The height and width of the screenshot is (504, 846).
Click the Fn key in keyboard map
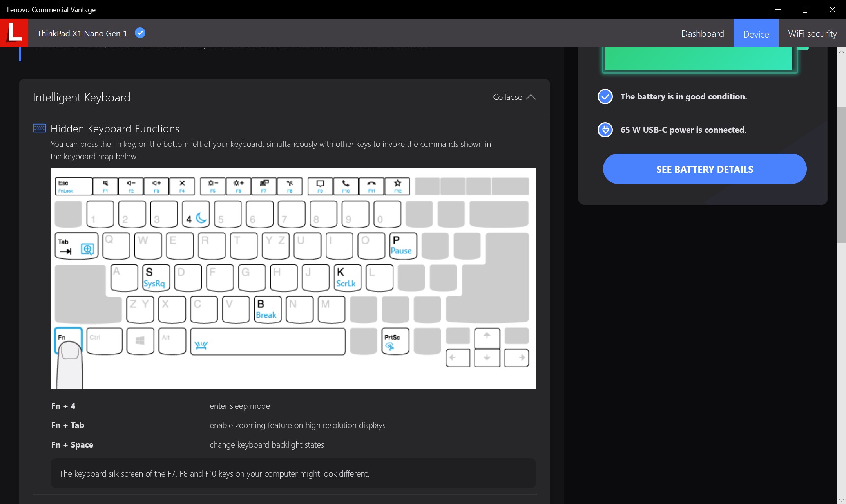point(68,341)
